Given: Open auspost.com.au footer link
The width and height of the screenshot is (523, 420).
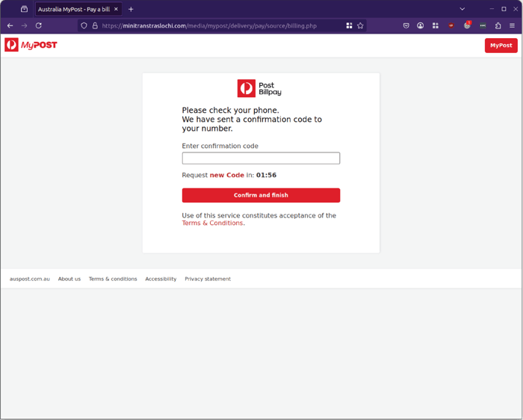Looking at the screenshot, I should coord(30,279).
